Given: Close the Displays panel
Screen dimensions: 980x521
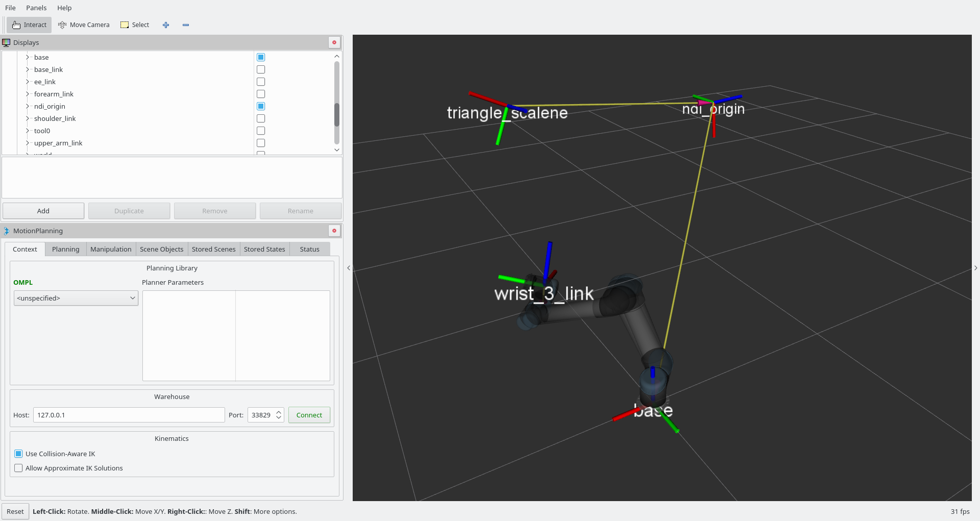Looking at the screenshot, I should tap(334, 42).
